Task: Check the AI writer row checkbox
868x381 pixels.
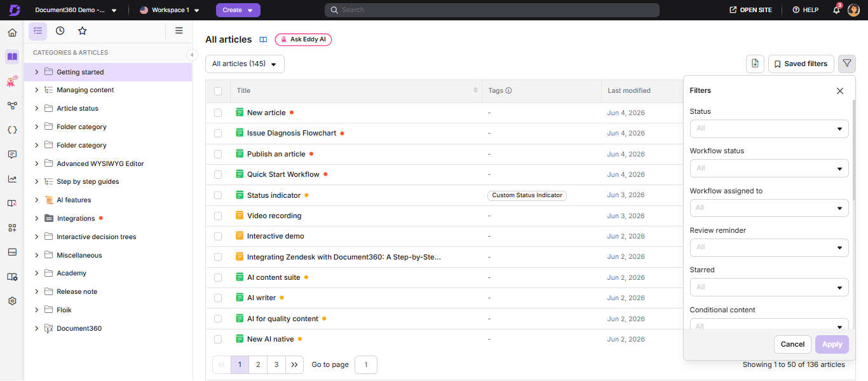Action: [x=218, y=298]
